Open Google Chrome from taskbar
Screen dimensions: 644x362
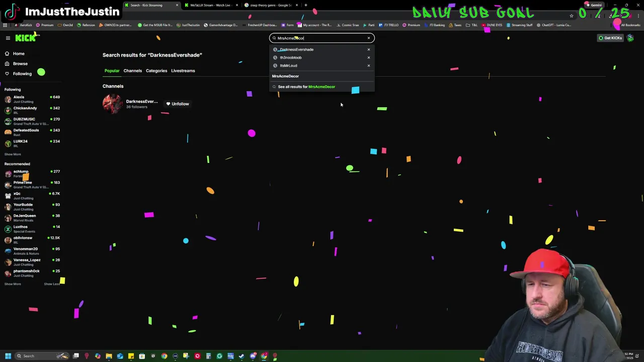[x=164, y=356]
